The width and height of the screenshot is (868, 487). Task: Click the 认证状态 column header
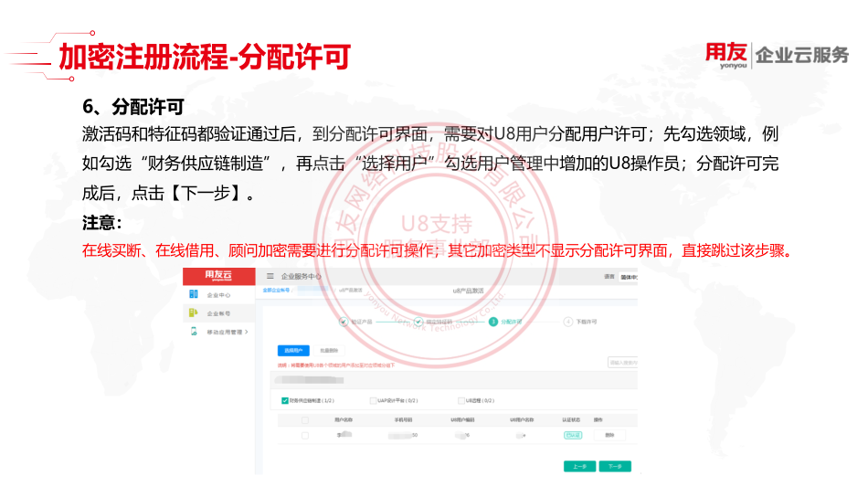click(571, 420)
